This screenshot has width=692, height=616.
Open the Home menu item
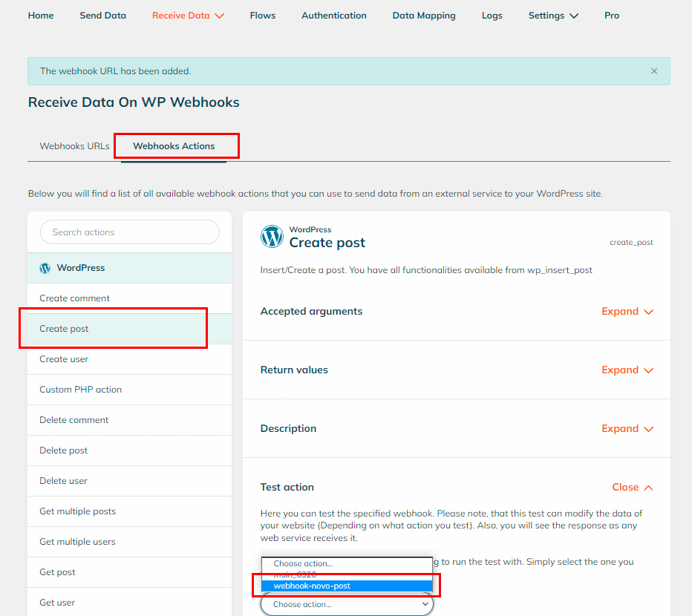pyautogui.click(x=41, y=16)
